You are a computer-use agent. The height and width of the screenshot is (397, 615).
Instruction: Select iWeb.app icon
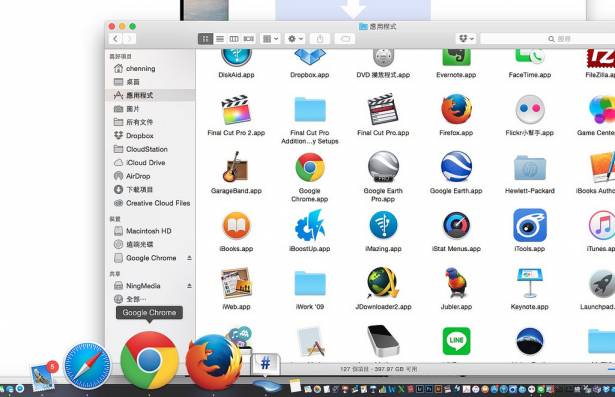(x=236, y=283)
